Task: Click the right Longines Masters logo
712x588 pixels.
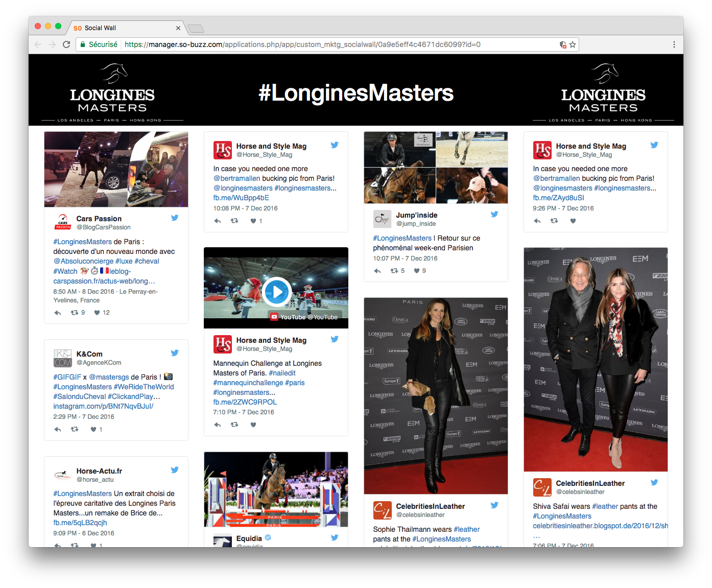Action: pos(603,92)
